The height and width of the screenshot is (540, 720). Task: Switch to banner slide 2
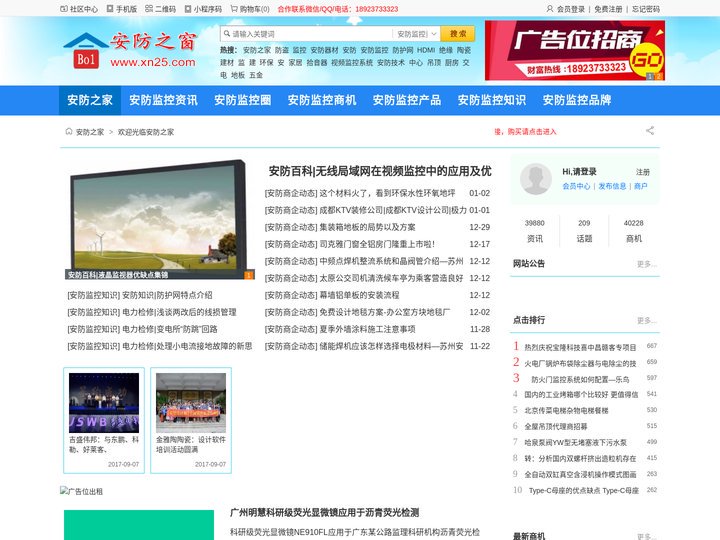pyautogui.click(x=658, y=76)
